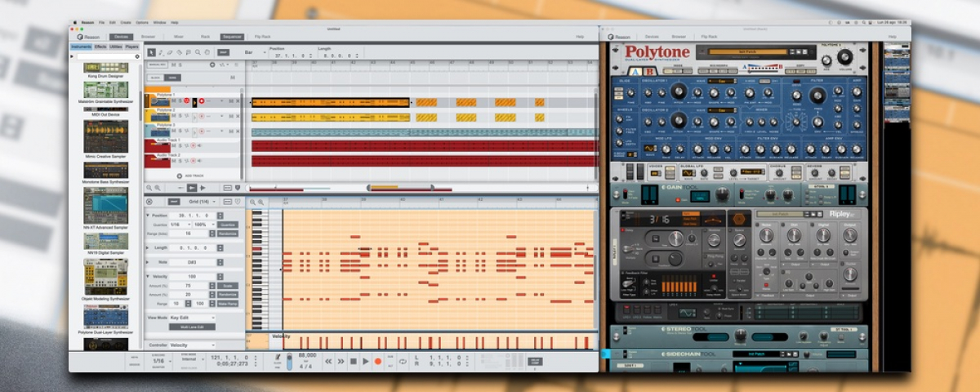Open the Mixer tab
Screen dimensions: 980x392
pos(178,37)
